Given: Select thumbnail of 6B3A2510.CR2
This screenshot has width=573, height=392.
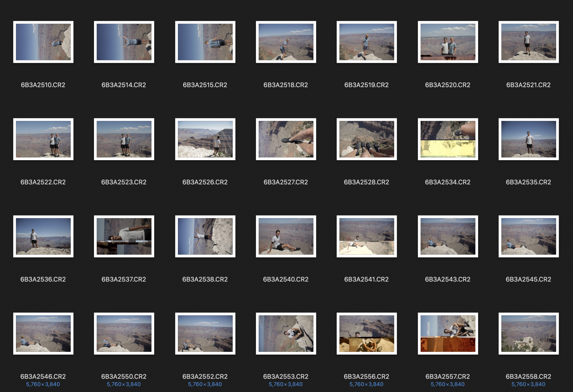Looking at the screenshot, I should point(43,42).
